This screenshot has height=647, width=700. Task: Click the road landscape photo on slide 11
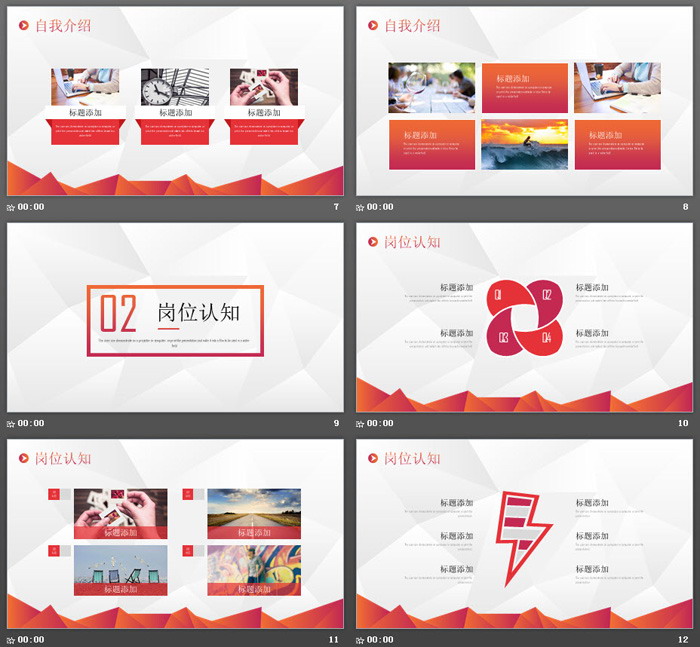pos(254,513)
